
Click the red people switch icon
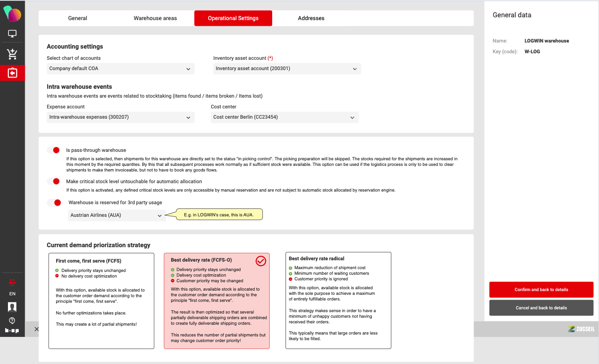click(12, 282)
